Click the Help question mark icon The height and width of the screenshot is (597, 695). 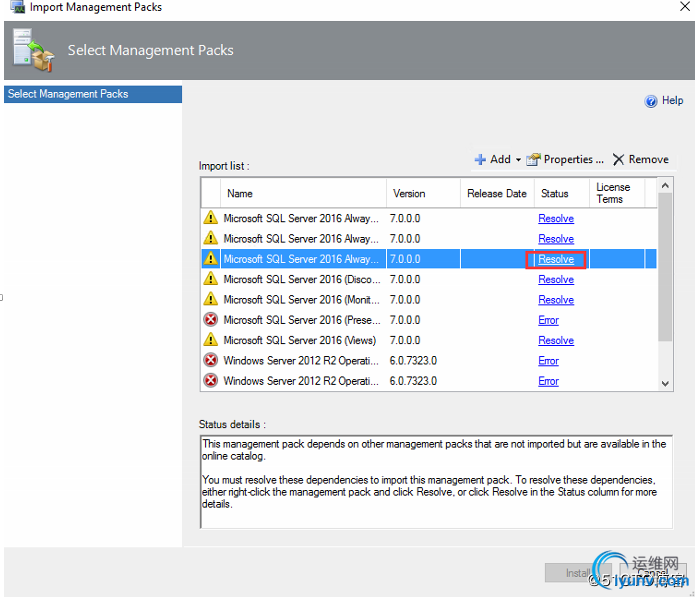click(x=651, y=101)
